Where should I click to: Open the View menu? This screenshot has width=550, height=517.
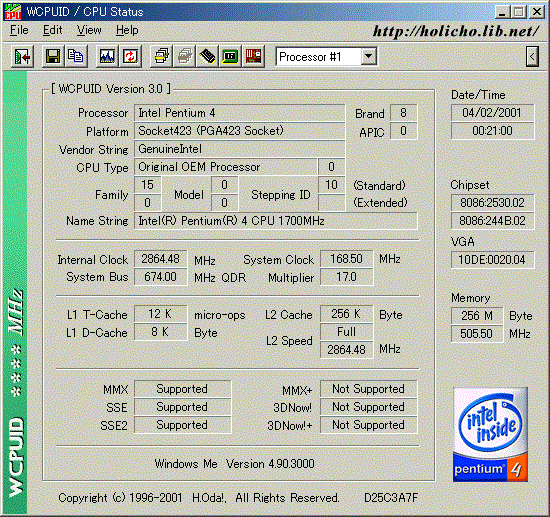[x=89, y=30]
